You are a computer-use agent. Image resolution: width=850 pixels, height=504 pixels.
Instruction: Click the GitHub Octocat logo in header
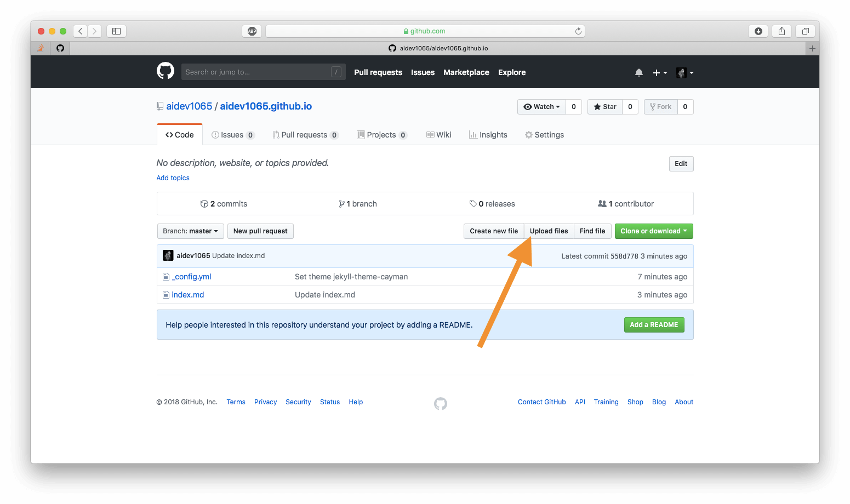(165, 71)
